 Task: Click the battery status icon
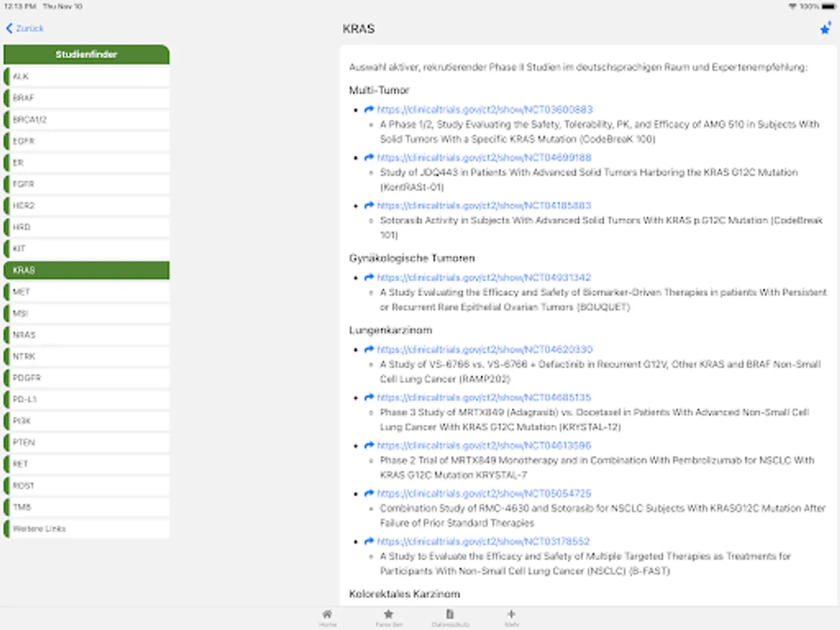(x=829, y=6)
